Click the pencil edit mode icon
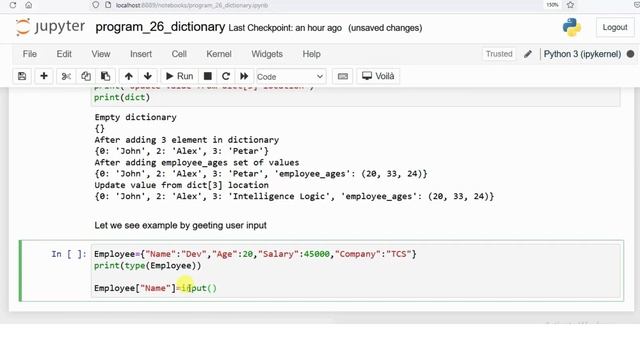This screenshot has width=640, height=360. pyautogui.click(x=528, y=54)
